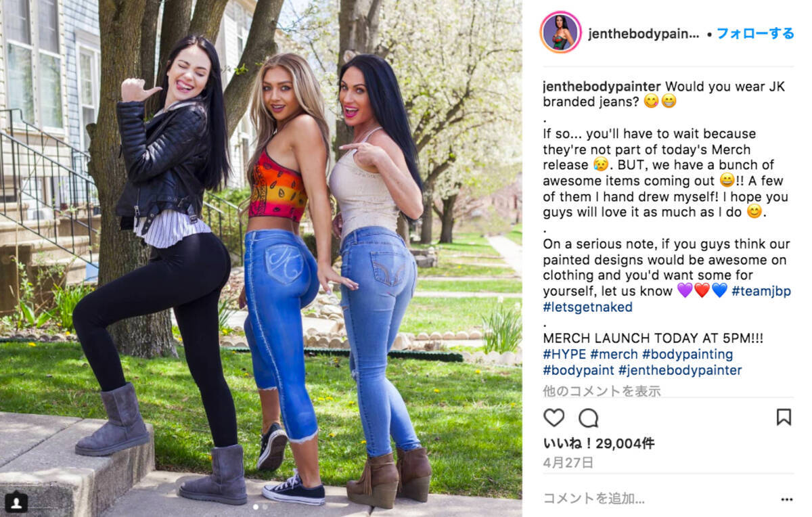Open the #letsgetnaked hashtag
This screenshot has width=812, height=517.
pyautogui.click(x=587, y=307)
